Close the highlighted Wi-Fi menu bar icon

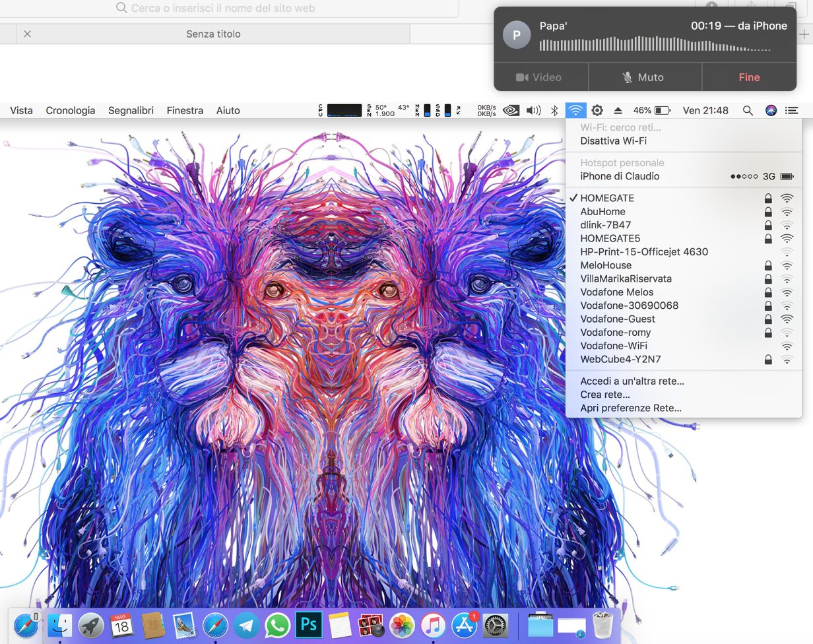(x=576, y=110)
